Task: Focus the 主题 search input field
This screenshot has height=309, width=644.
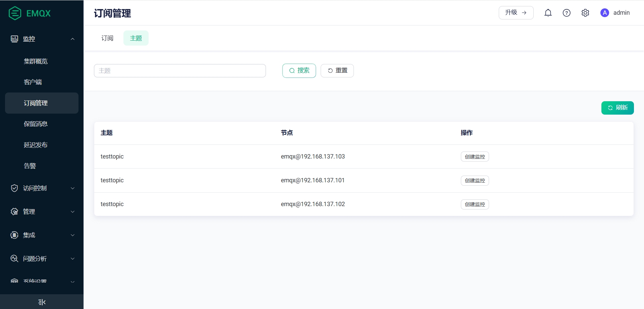Action: pyautogui.click(x=180, y=71)
